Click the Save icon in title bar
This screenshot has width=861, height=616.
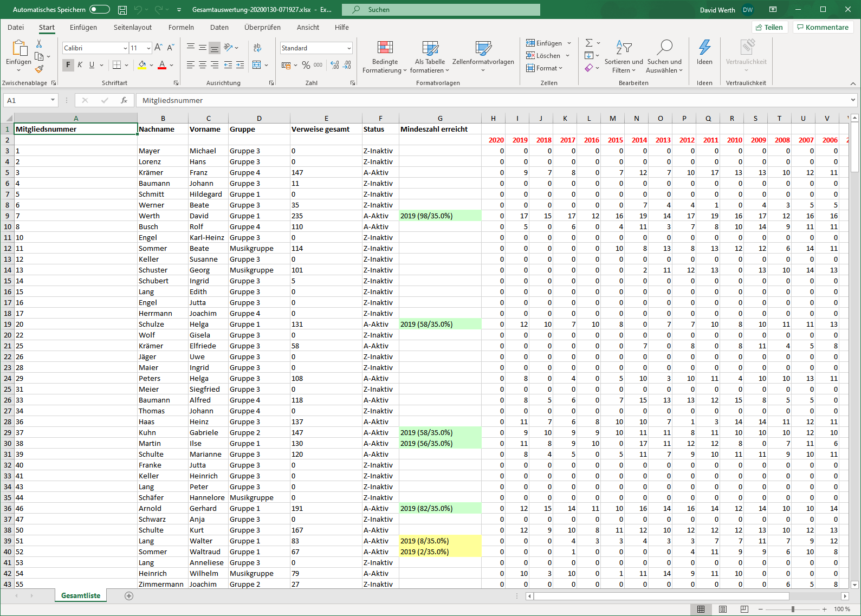(x=122, y=10)
